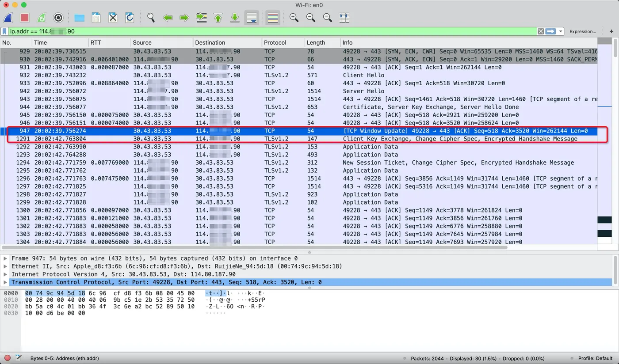The height and width of the screenshot is (364, 619).
Task: Click Profile: Default in status bar
Action: [595, 358]
